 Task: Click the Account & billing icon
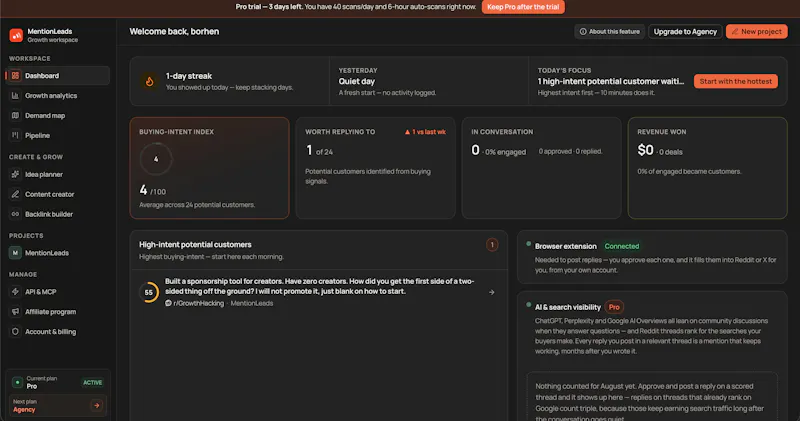tap(15, 331)
